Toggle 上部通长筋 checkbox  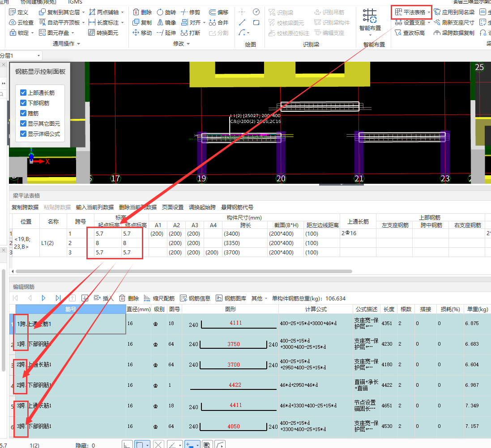(23, 93)
